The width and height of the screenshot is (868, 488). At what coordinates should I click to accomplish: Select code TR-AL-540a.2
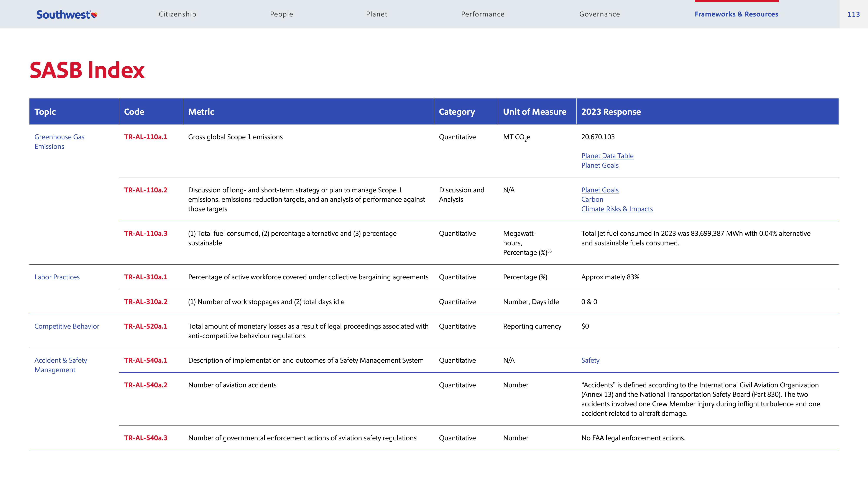point(146,385)
